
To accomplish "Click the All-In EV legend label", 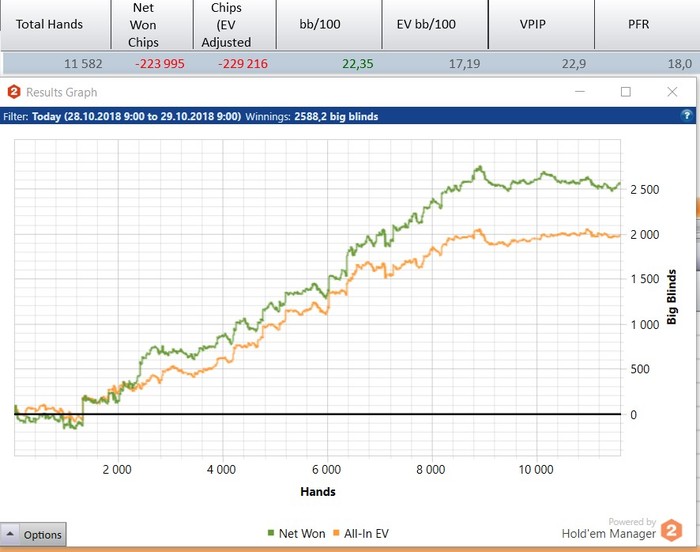I will [x=366, y=533].
